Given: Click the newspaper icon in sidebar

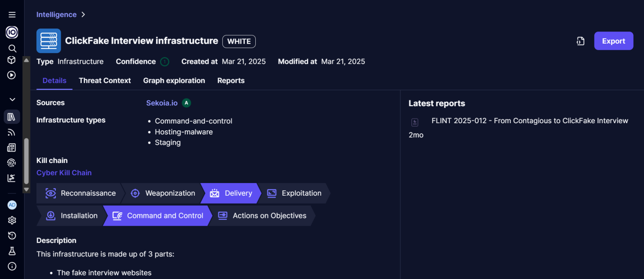Looking at the screenshot, I should pyautogui.click(x=12, y=147).
